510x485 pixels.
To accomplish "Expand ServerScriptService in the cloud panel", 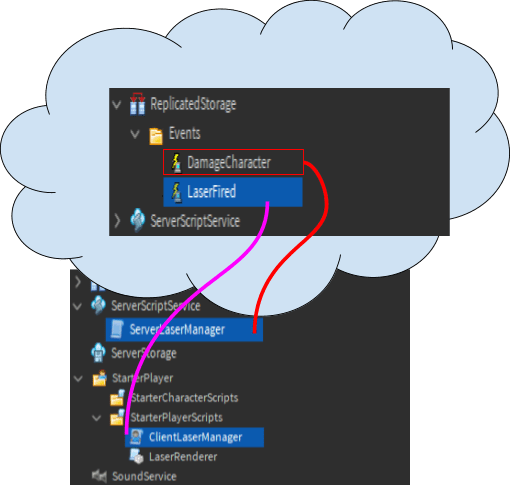I will pos(117,221).
